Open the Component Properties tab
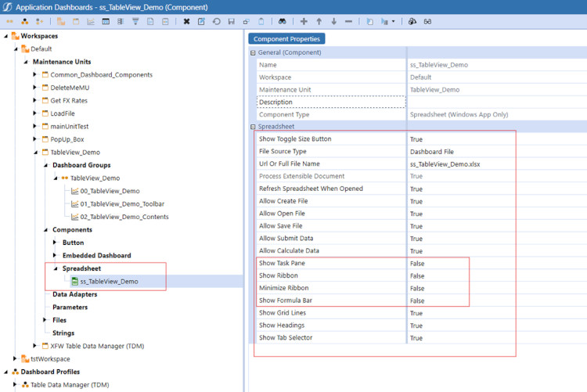The width and height of the screenshot is (587, 392). pos(286,38)
